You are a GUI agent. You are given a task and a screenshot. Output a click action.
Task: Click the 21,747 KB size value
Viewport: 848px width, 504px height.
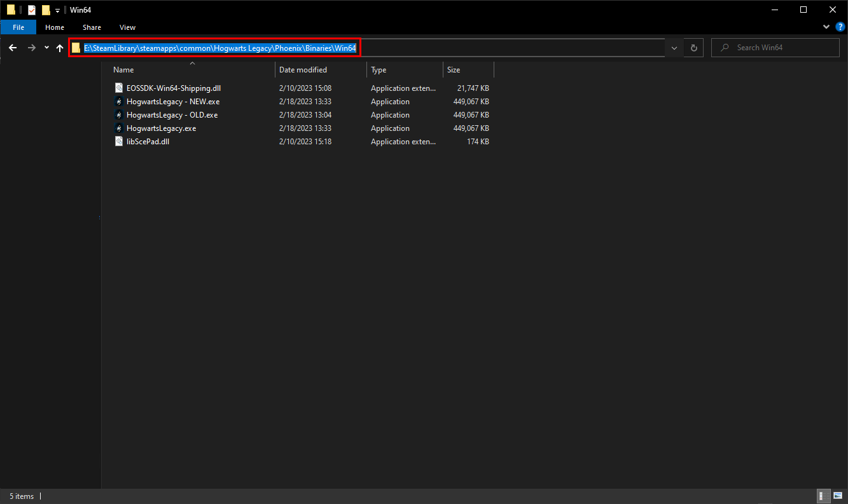pos(473,88)
